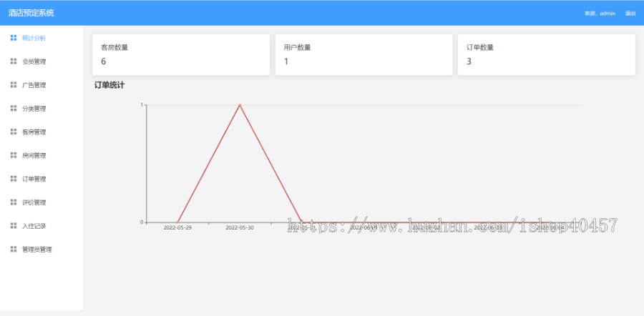Click the 酒店预定系统 header title
The width and height of the screenshot is (644, 316).
[x=31, y=13]
